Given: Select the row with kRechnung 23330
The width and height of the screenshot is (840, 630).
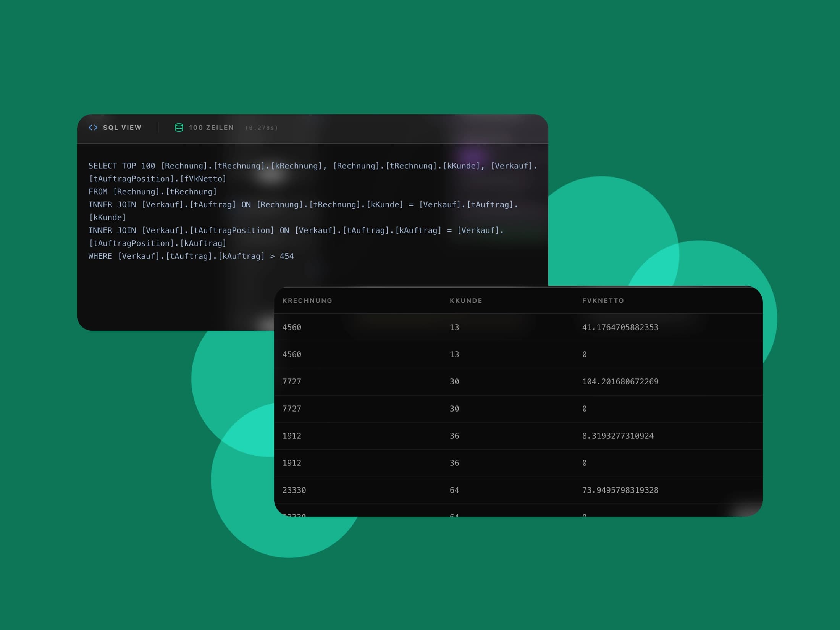Looking at the screenshot, I should coord(294,490).
